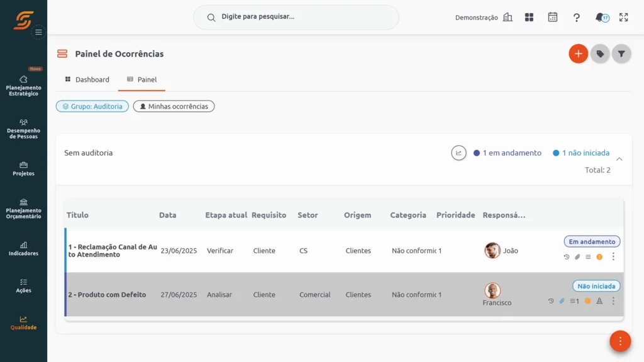The image size is (644, 362).
Task: Toggle Minhas ocorrências filter chip
Action: [x=174, y=106]
